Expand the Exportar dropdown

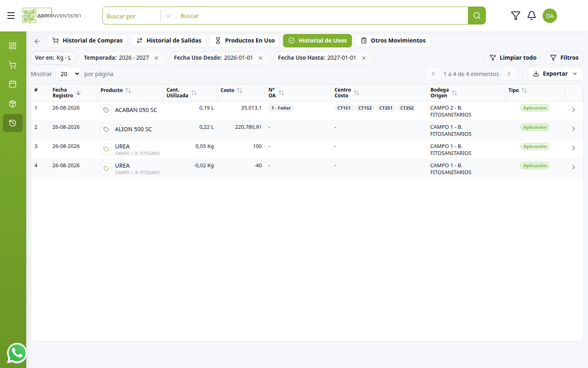pyautogui.click(x=555, y=74)
